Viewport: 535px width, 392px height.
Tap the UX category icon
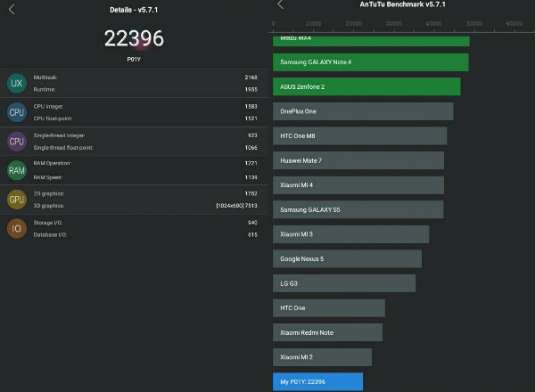(x=17, y=83)
